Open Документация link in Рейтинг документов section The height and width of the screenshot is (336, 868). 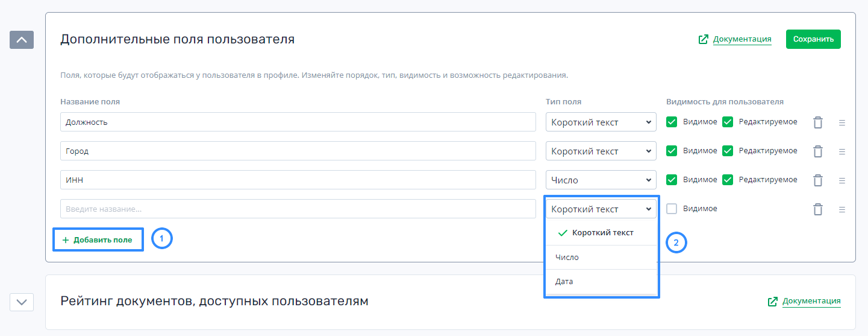[x=811, y=301]
